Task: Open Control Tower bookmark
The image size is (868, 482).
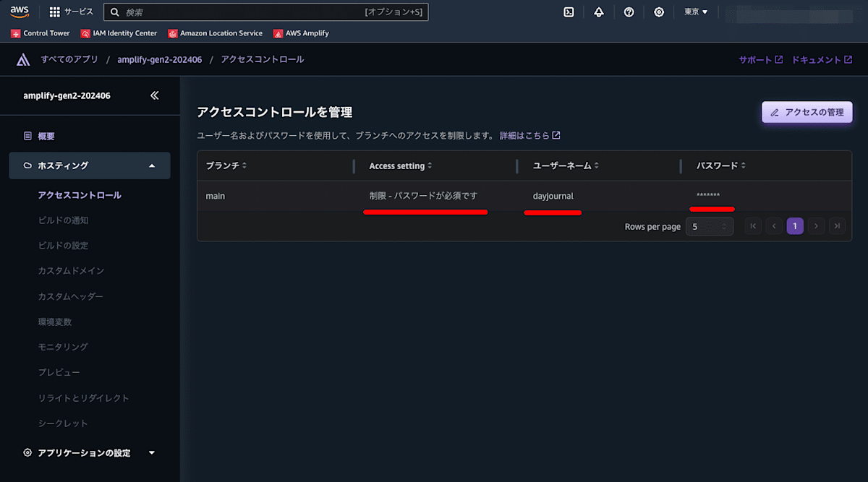Action: click(41, 33)
